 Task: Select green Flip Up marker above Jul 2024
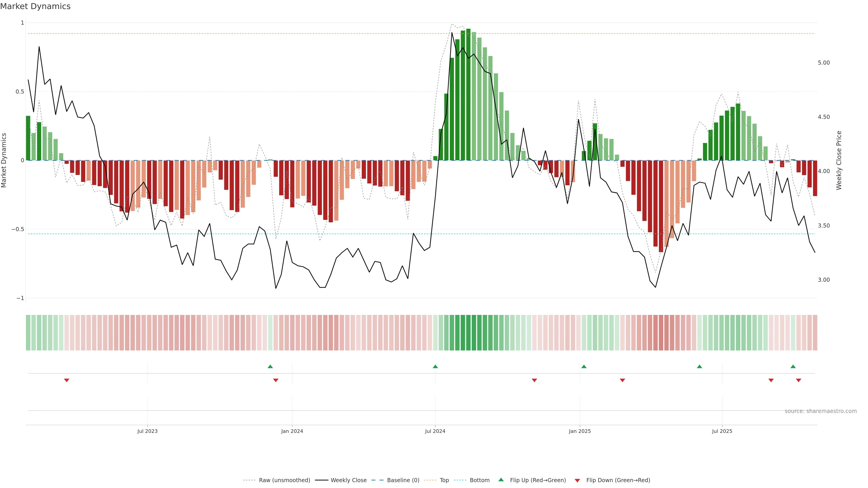[x=435, y=366]
